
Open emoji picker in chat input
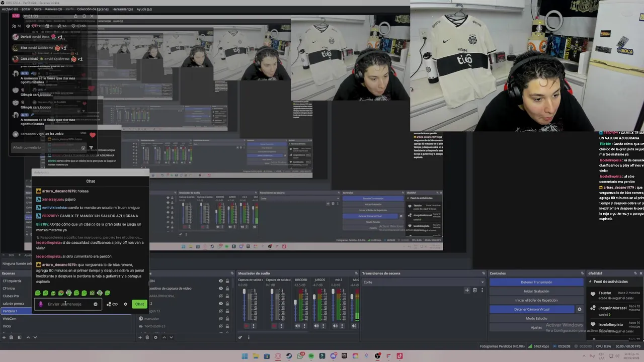tap(95, 304)
